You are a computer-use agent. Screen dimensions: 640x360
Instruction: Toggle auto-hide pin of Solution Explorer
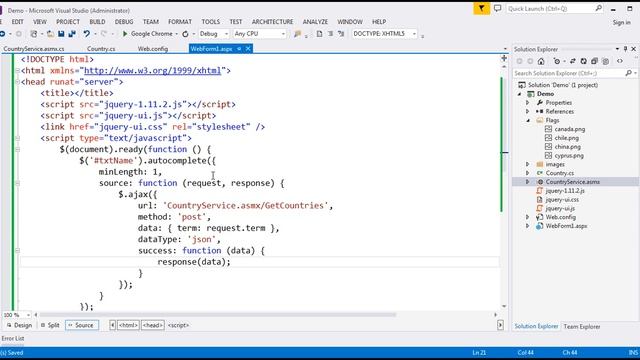(x=625, y=49)
